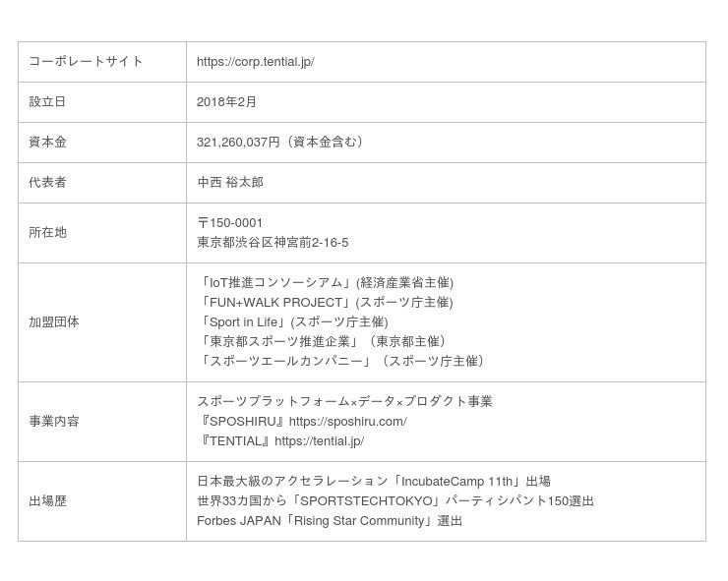728x581 pixels.
Task: Click the 2018年2月 founding date value
Action: (226, 102)
